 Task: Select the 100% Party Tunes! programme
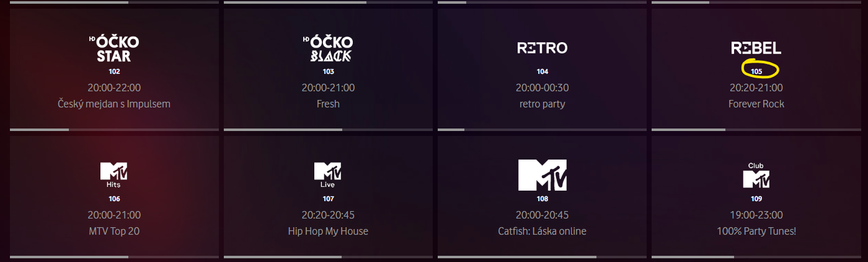[756, 231]
